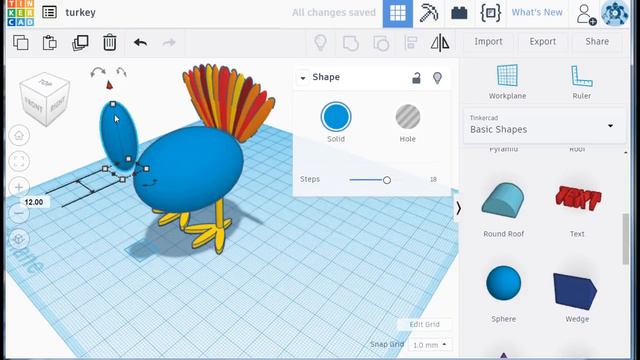Select the Workplane tool

[507, 82]
